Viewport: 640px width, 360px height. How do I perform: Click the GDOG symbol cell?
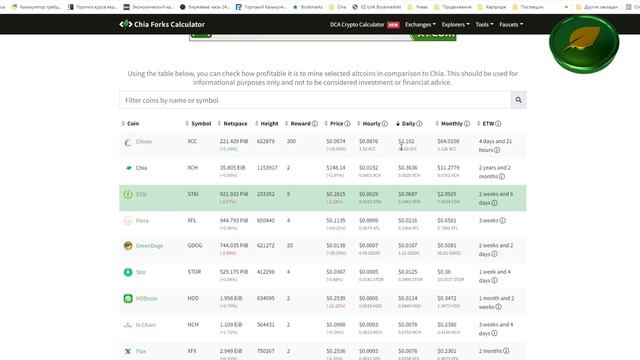point(195,246)
